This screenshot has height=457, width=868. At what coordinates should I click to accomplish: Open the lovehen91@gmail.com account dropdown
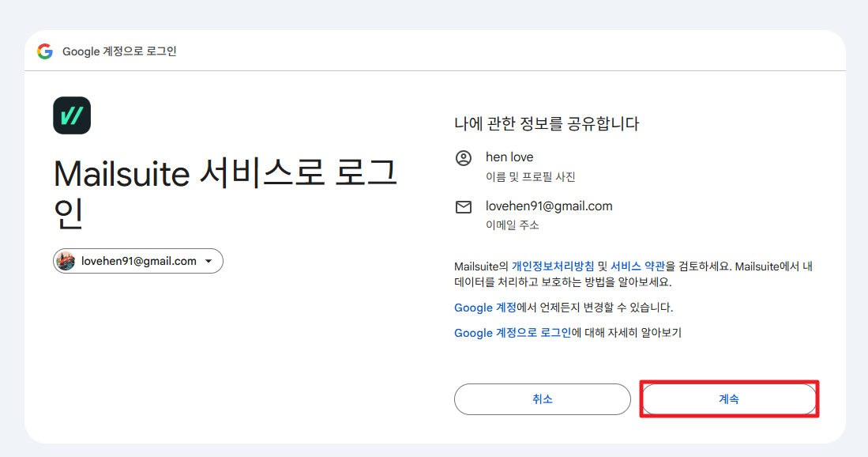click(138, 261)
